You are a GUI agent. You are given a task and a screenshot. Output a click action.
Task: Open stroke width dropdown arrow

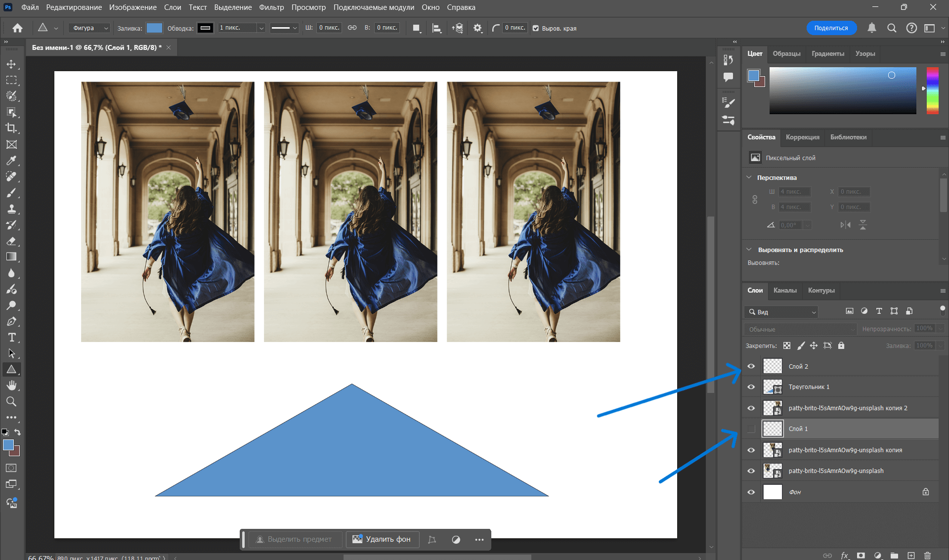coord(261,28)
